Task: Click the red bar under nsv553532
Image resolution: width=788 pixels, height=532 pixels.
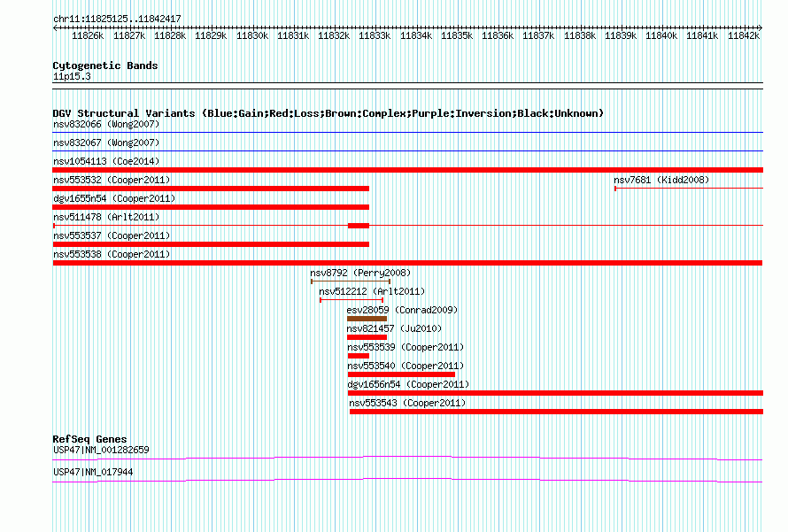Action: (x=211, y=189)
